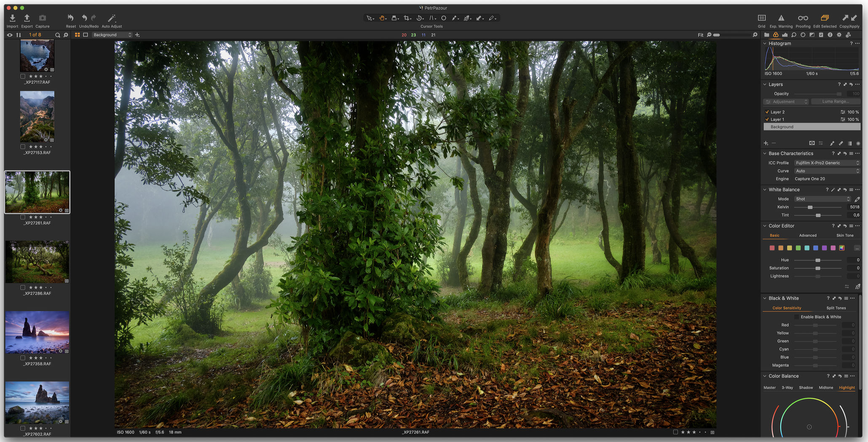Screen dimensions: 868x442
Task: Toggle the Grid overlay icon
Action: (761, 18)
